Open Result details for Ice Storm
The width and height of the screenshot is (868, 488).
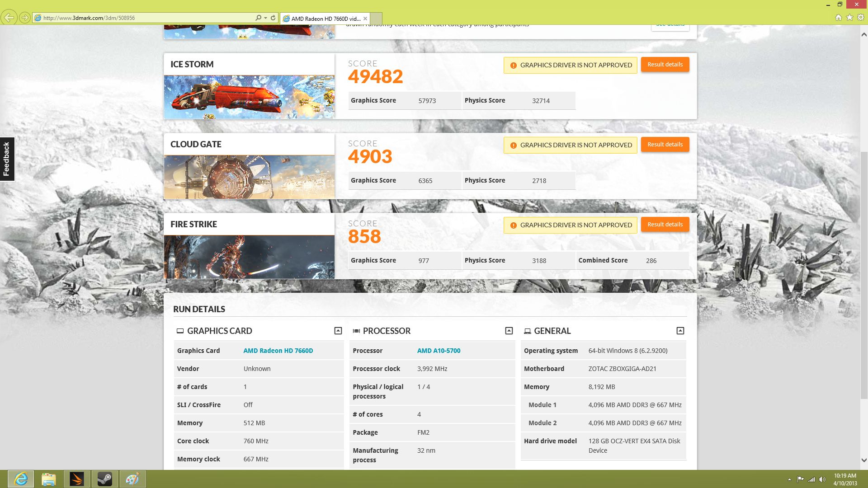coord(665,65)
